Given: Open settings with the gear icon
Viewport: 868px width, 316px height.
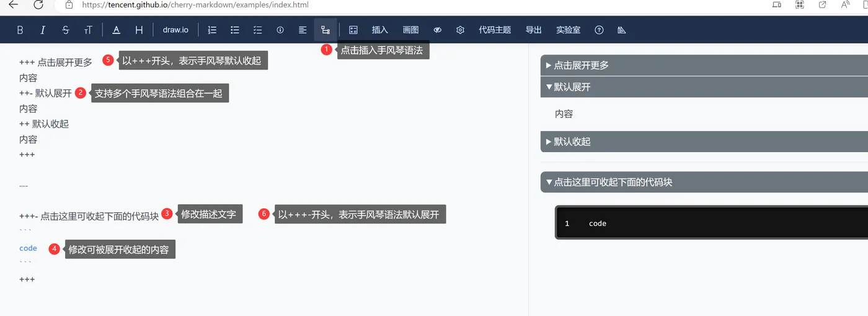Looking at the screenshot, I should (x=460, y=30).
